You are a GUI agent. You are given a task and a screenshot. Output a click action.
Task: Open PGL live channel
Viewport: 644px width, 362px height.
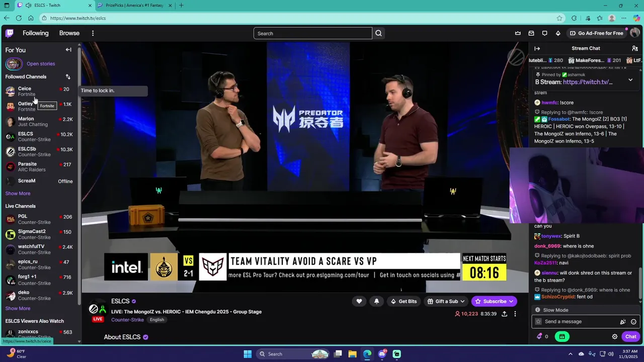(39, 219)
